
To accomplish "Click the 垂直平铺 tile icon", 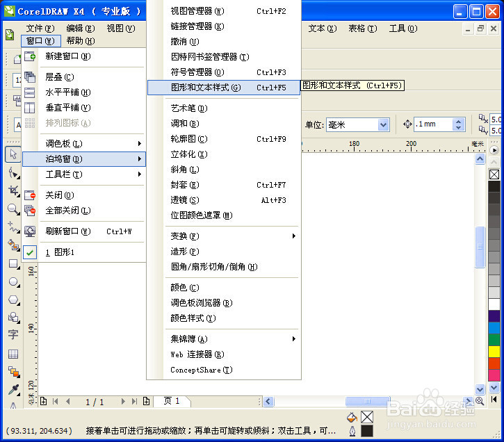I will (x=30, y=108).
